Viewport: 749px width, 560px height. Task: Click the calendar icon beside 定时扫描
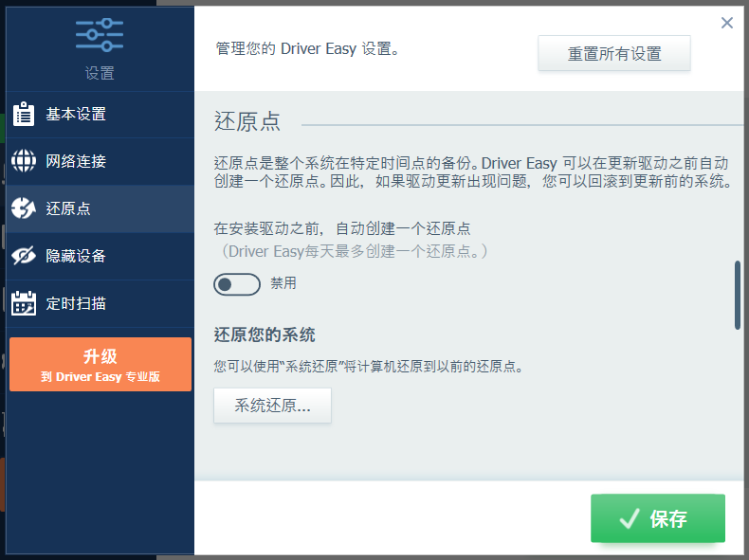click(24, 303)
